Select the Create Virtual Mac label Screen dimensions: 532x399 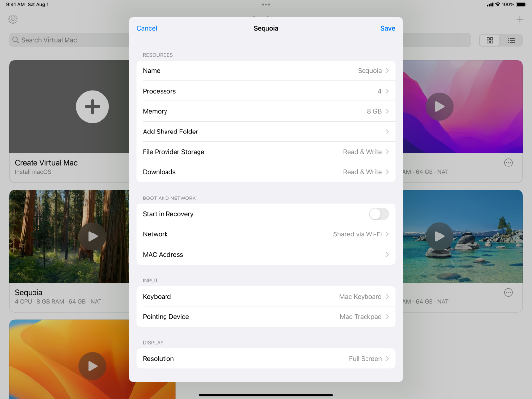click(46, 163)
